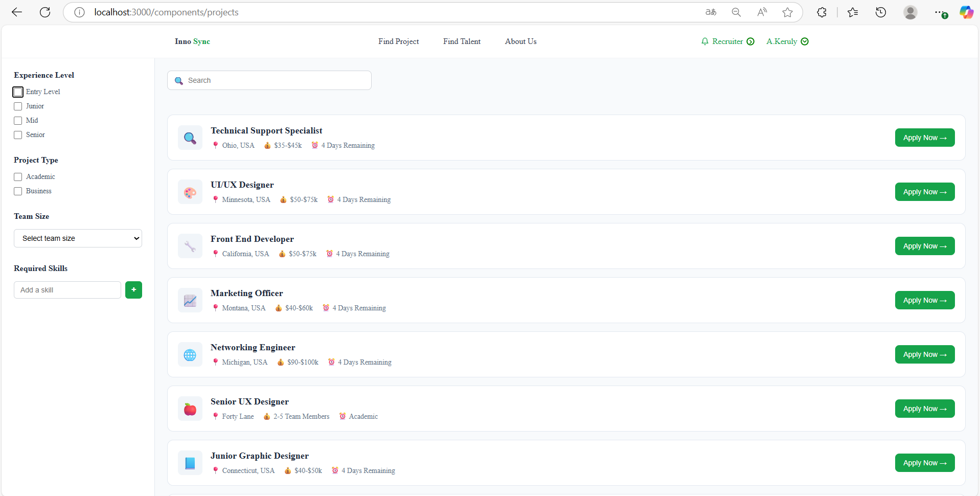Click the bell icon next to Recruiter
This screenshot has width=980, height=496.
click(x=705, y=41)
